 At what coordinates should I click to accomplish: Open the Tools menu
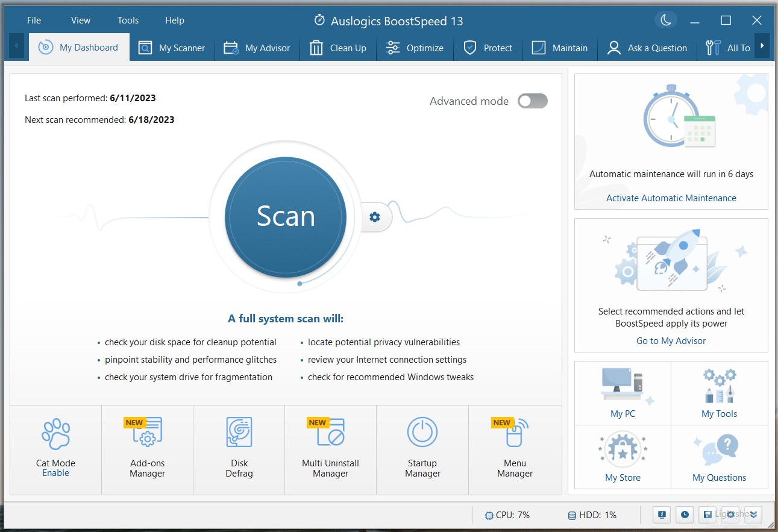tap(128, 20)
